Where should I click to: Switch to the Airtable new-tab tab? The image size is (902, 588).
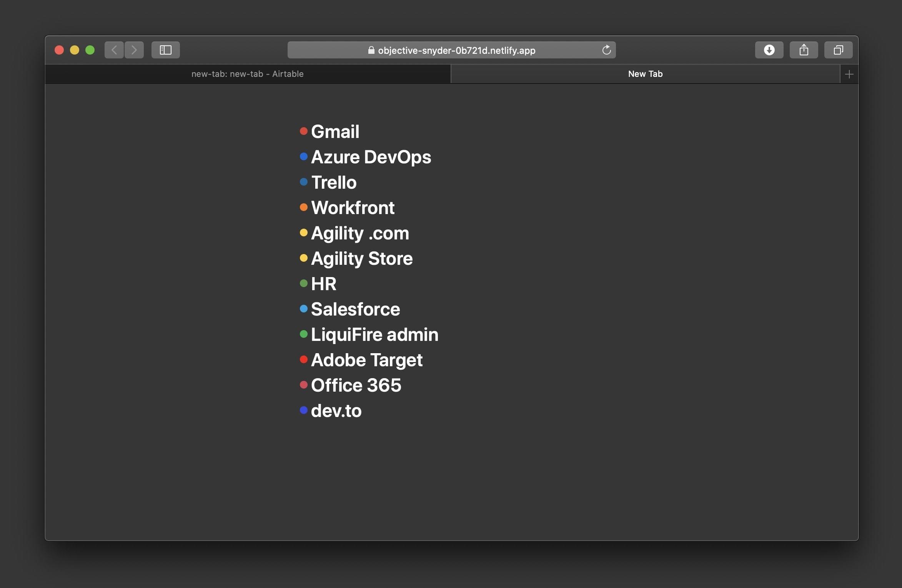(x=248, y=74)
